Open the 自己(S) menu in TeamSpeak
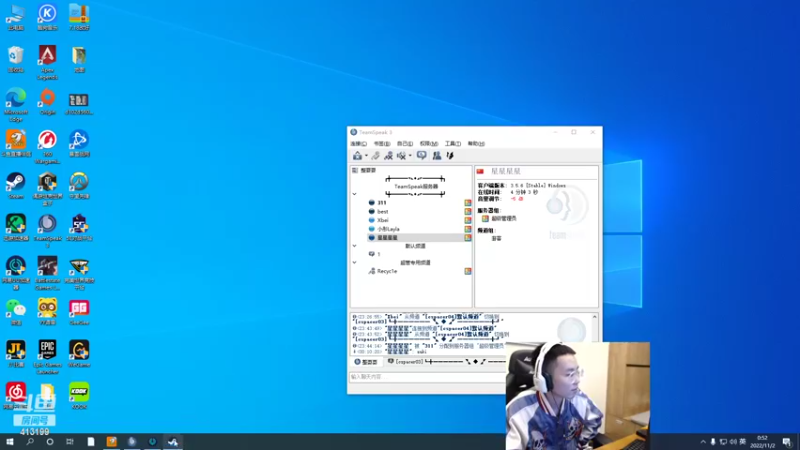Image resolution: width=800 pixels, height=450 pixels. coord(405,144)
